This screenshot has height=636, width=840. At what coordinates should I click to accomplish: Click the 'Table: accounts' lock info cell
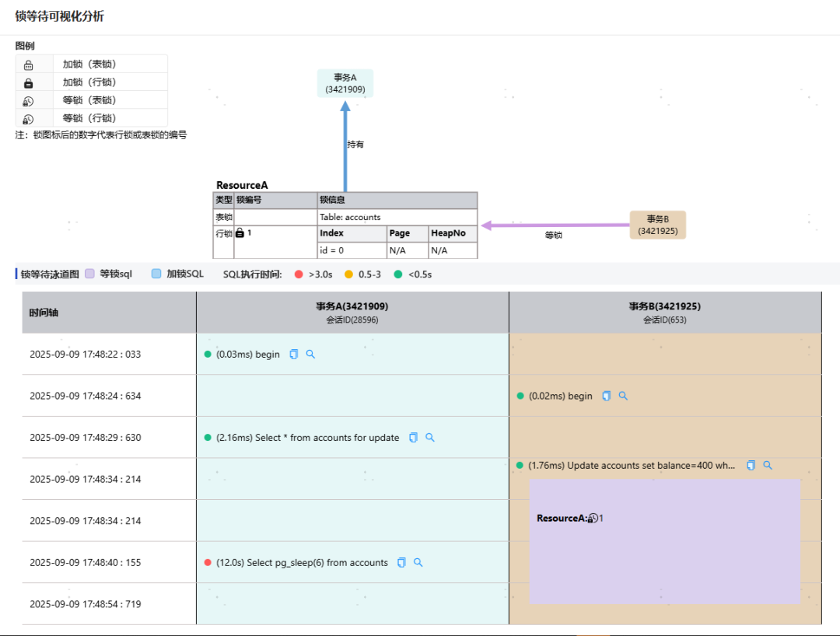coord(397,217)
